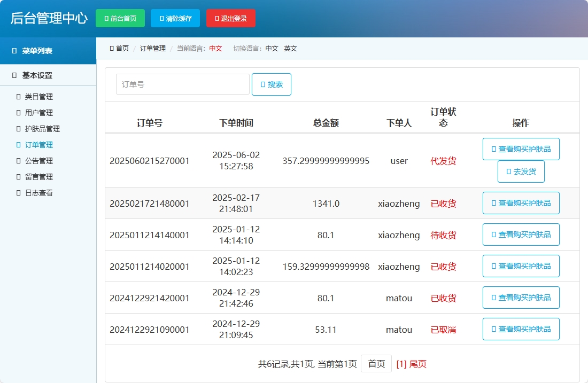The height and width of the screenshot is (383, 588).
Task: Open 类目管理 in sidebar
Action: pos(38,97)
